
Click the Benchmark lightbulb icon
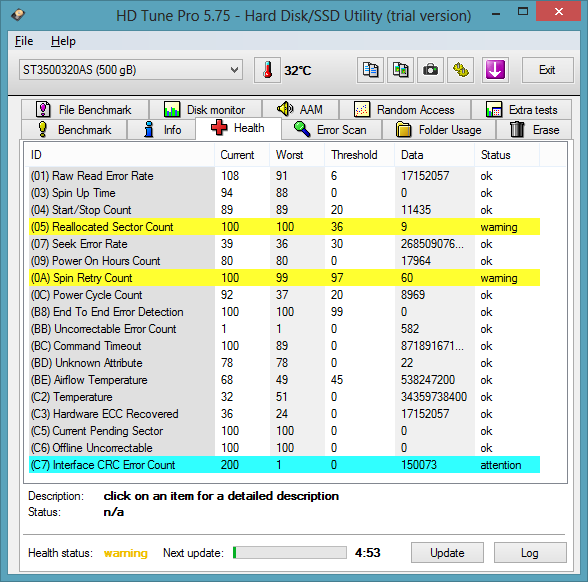43,129
